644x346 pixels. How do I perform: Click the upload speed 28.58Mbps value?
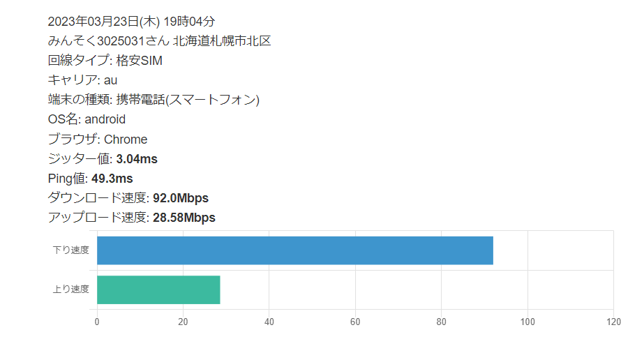(x=184, y=217)
